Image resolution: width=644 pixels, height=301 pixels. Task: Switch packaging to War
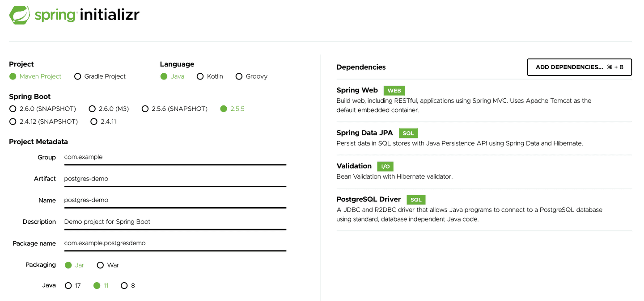point(100,265)
